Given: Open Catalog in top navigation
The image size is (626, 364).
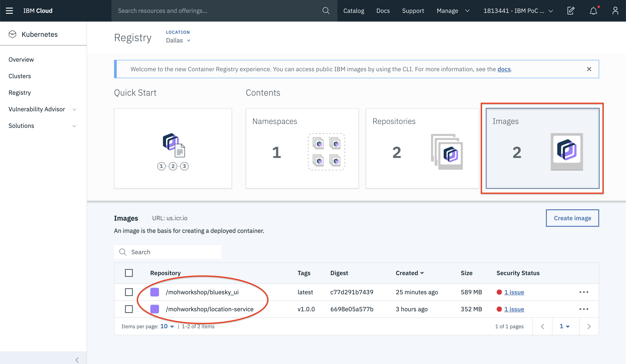Looking at the screenshot, I should tap(354, 11).
